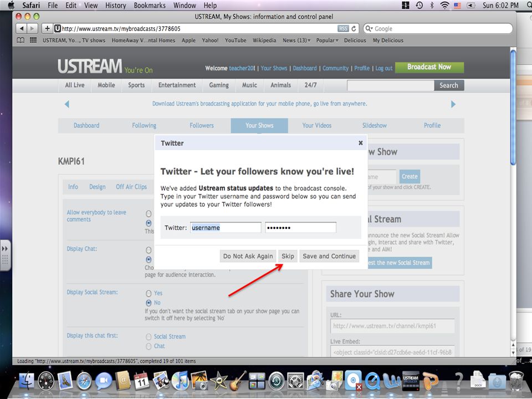Open the Community link in header
The height and width of the screenshot is (399, 532).
click(335, 68)
